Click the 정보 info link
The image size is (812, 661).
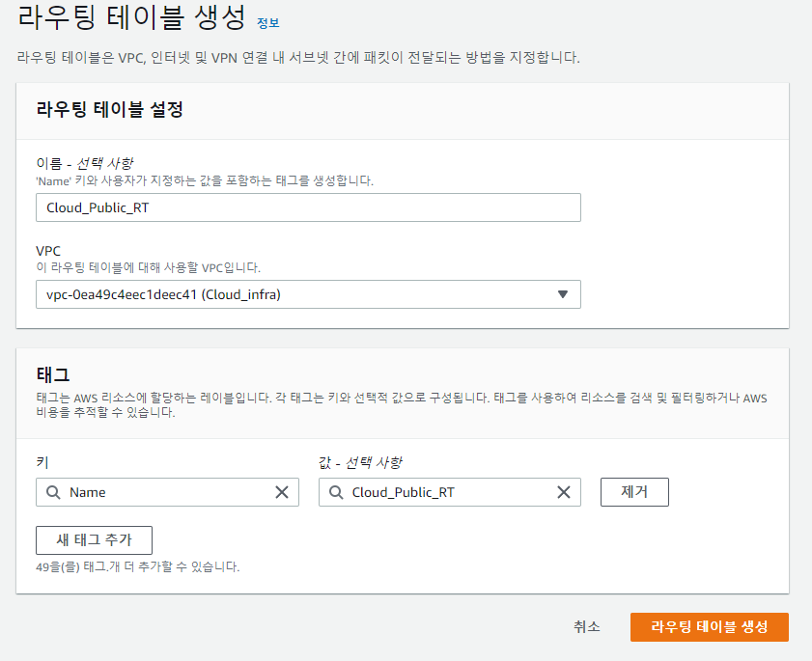[267, 23]
